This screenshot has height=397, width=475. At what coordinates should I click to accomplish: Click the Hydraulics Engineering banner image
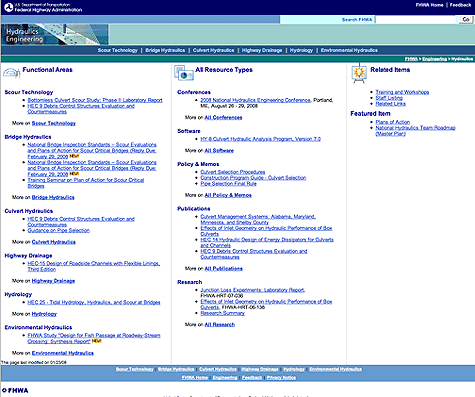[55, 34]
